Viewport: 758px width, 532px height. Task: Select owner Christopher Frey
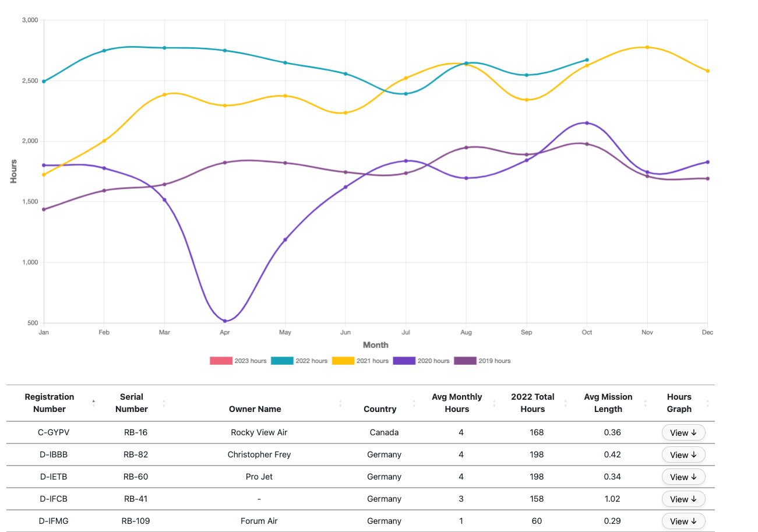[259, 455]
